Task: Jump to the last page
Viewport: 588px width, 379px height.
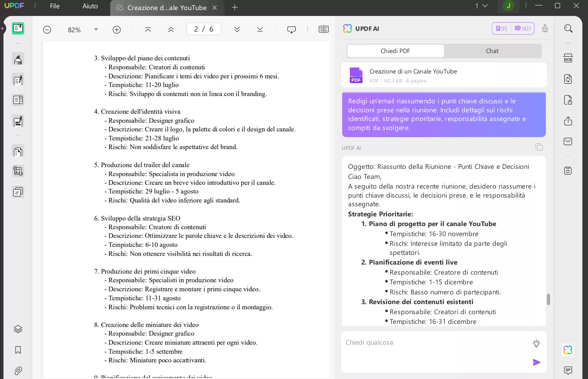Action: pos(260,29)
